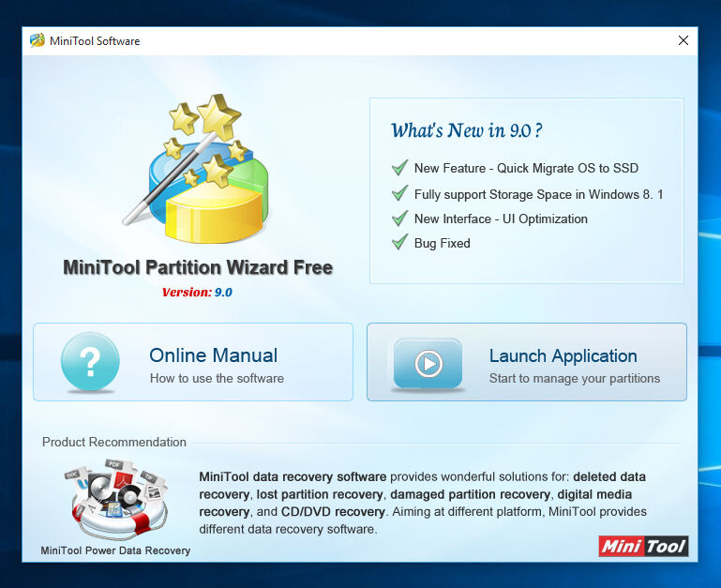
Task: Open the Online Manual
Action: pyautogui.click(x=193, y=362)
